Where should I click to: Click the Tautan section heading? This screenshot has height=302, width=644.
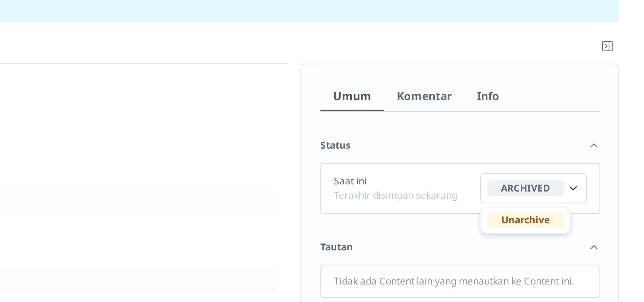(x=336, y=247)
